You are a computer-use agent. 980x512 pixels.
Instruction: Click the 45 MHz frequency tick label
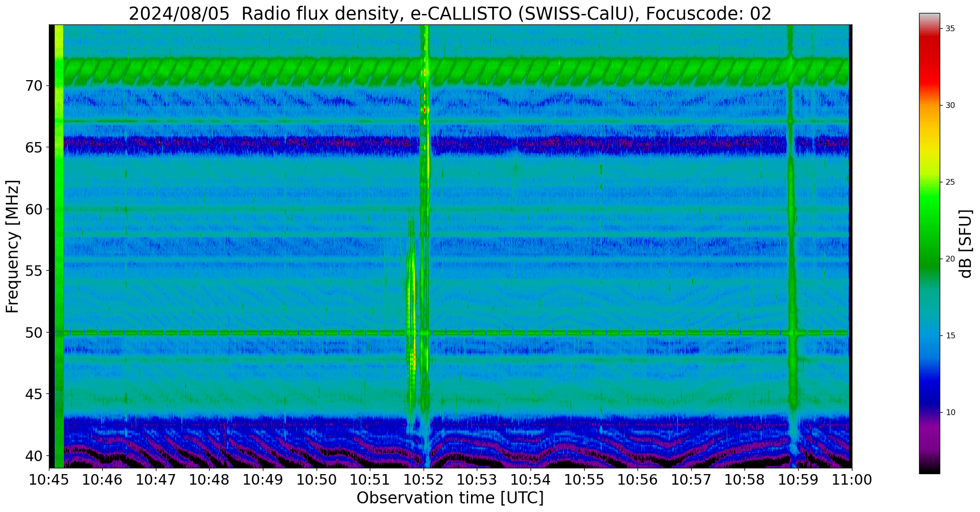(34, 394)
